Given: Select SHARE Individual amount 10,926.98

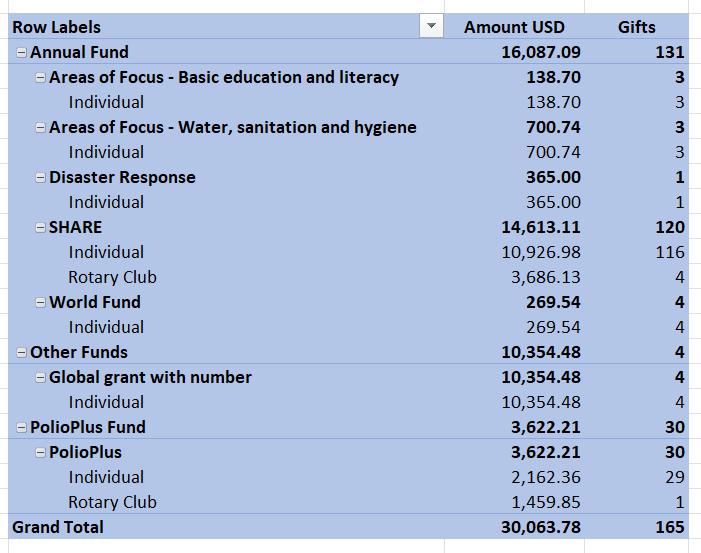Looking at the screenshot, I should [x=541, y=252].
